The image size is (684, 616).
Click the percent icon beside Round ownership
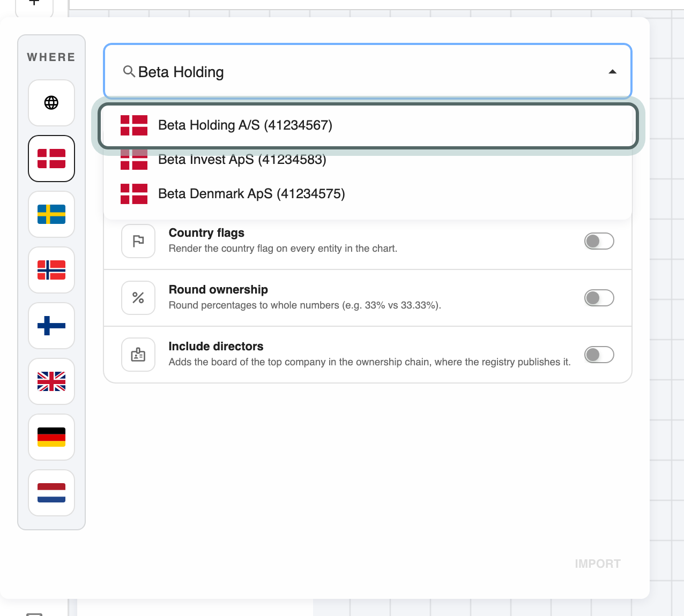tap(138, 298)
